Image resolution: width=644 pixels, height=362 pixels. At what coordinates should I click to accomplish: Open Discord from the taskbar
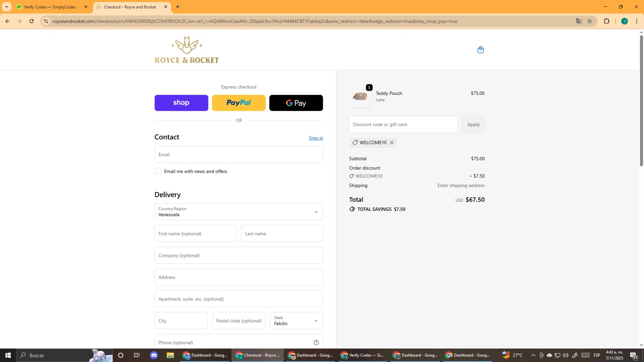click(x=154, y=355)
